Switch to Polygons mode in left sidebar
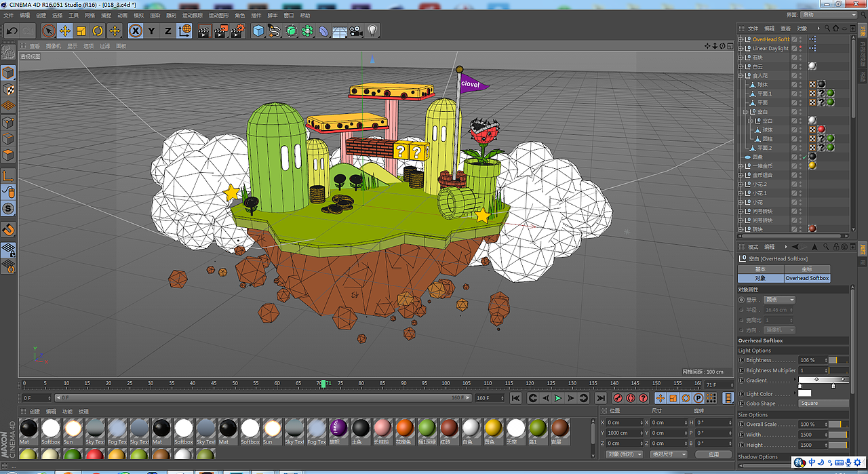Screen dimensions: 868x474 point(8,155)
